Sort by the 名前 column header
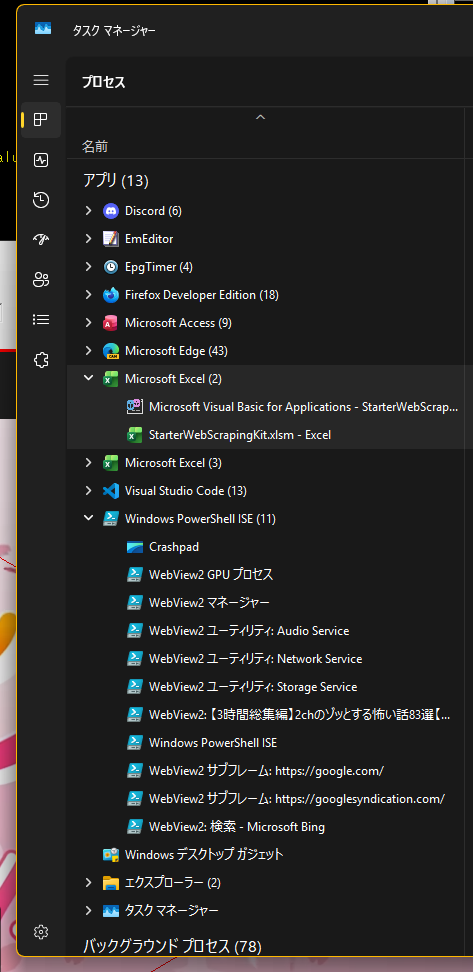473x972 pixels. [x=95, y=147]
